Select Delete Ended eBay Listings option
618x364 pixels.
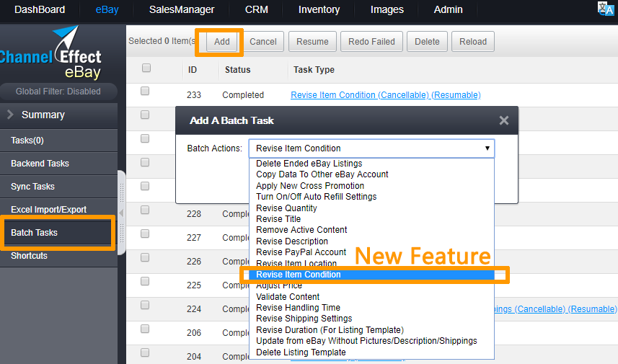coord(371,164)
